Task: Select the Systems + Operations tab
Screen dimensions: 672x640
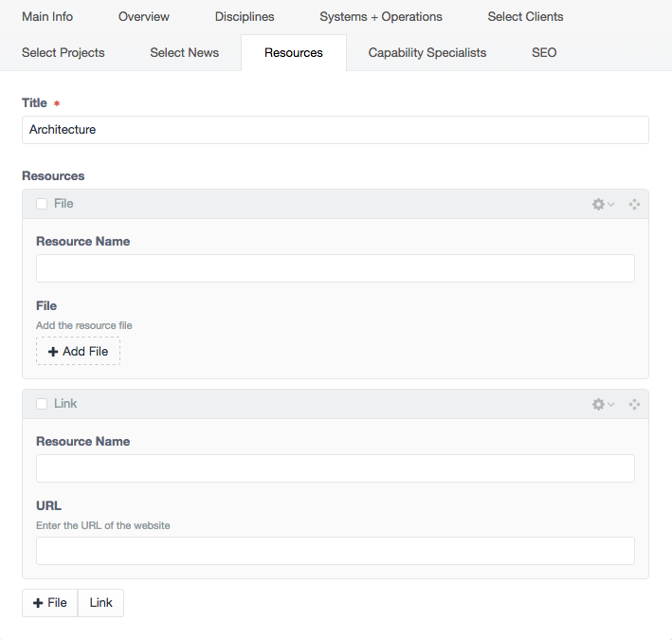Action: (381, 17)
